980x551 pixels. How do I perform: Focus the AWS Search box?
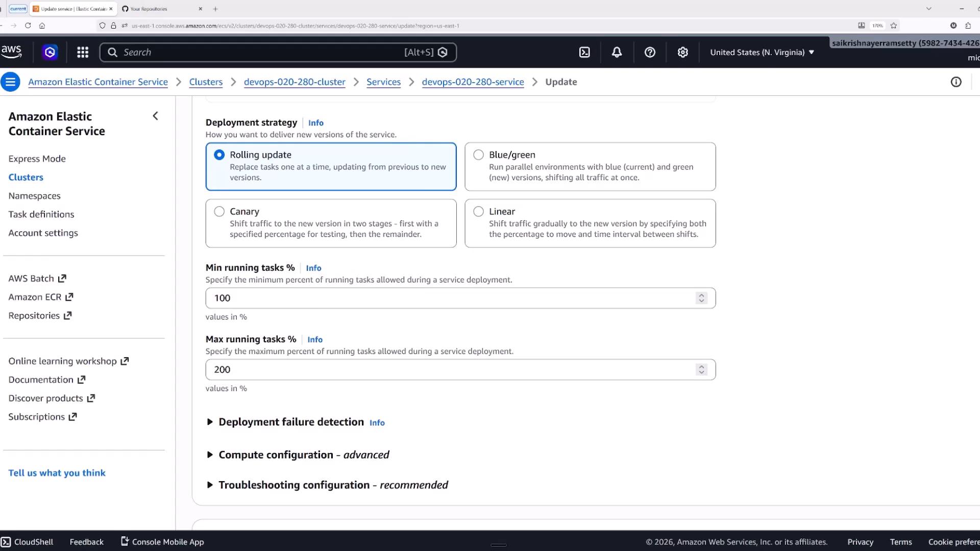[278, 52]
